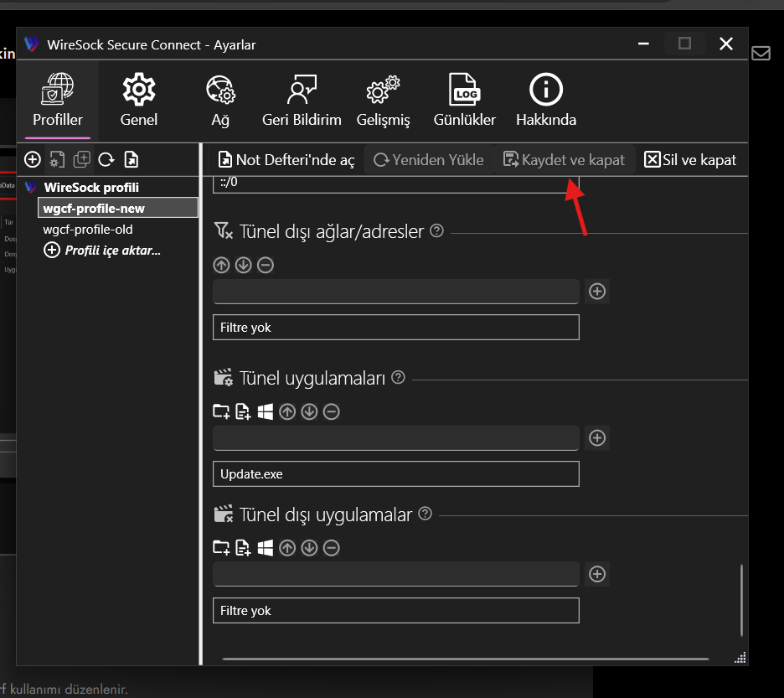Screen dimensions: 784x698
Task: Move up entry in Tünel uygulamaları
Action: tap(287, 411)
